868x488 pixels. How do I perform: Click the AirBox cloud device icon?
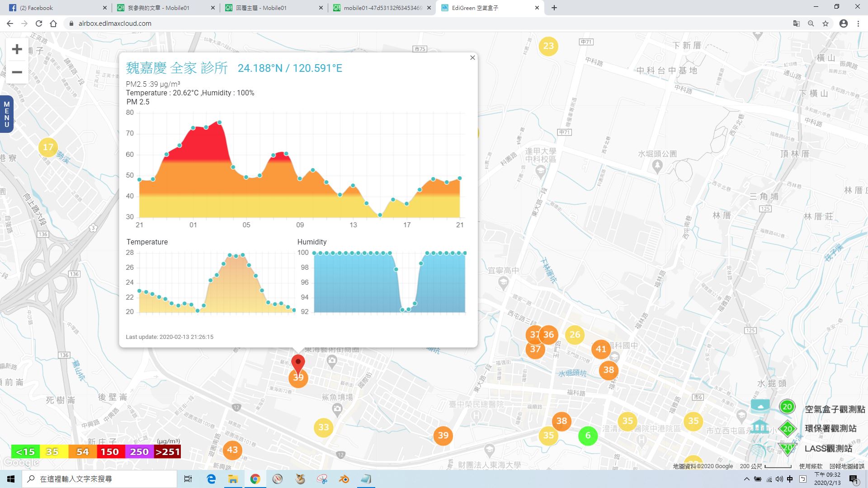760,405
